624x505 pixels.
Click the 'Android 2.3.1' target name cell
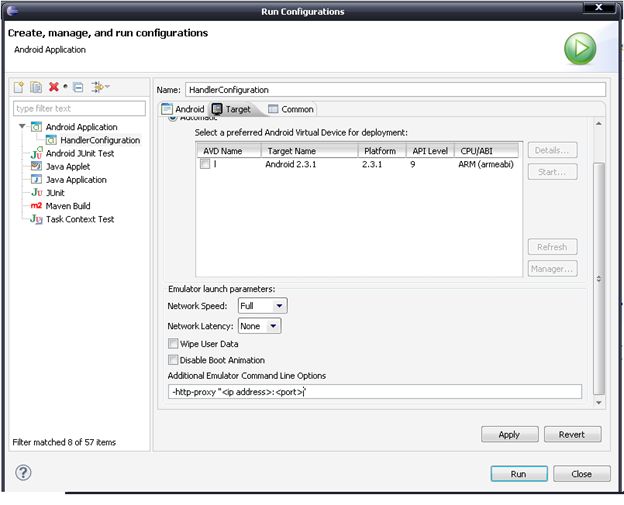coord(291,164)
